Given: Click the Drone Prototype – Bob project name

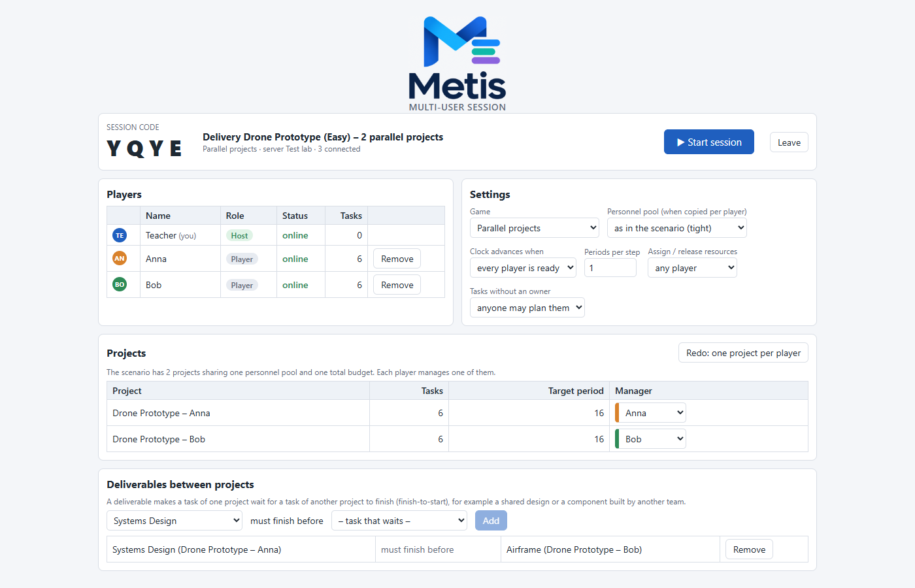Looking at the screenshot, I should click(x=159, y=439).
